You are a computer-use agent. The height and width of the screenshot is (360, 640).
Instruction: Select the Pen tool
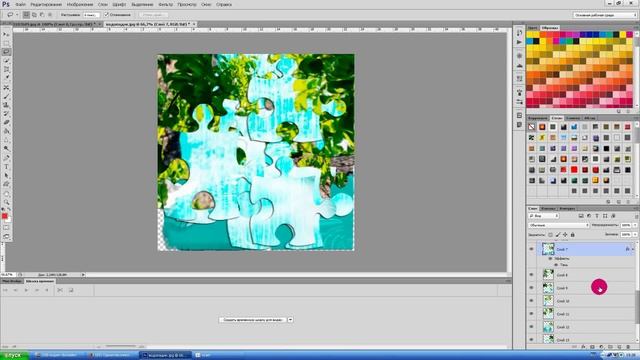pos(6,158)
